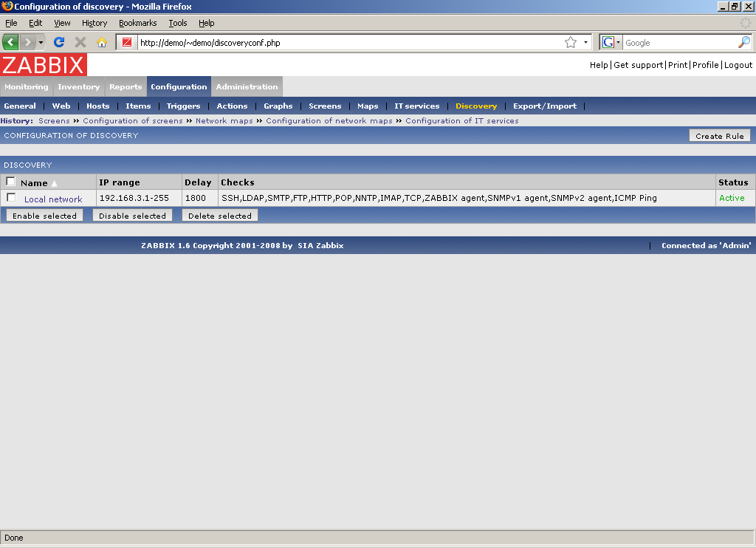Open the History menu
This screenshot has height=548, width=756.
[x=94, y=23]
